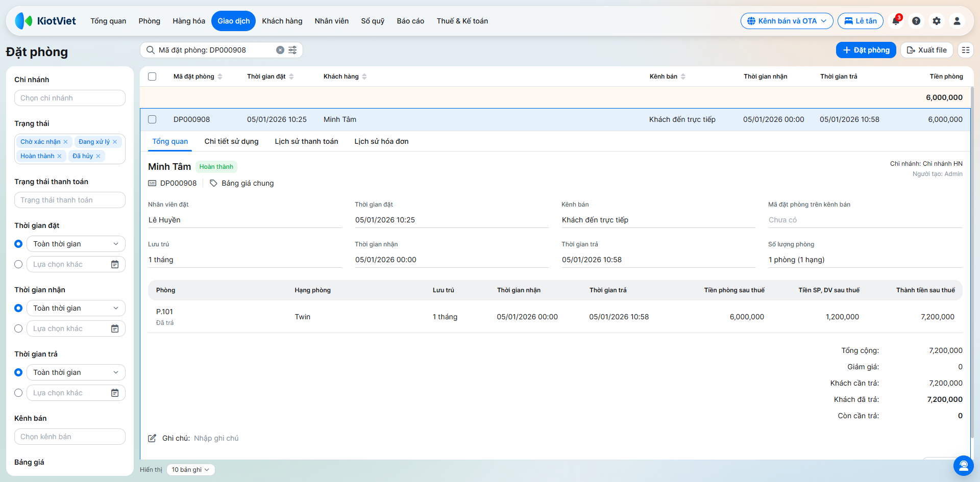Select Toàn thời gian radio under Thời gian trả
This screenshot has width=980, height=482.
[x=18, y=372]
